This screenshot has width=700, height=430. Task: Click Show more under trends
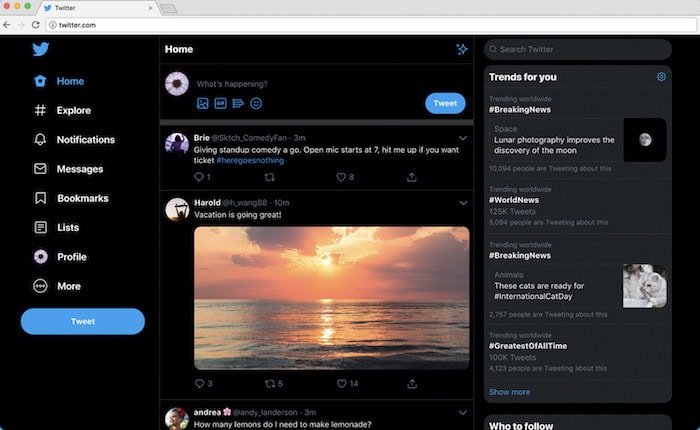coord(509,392)
